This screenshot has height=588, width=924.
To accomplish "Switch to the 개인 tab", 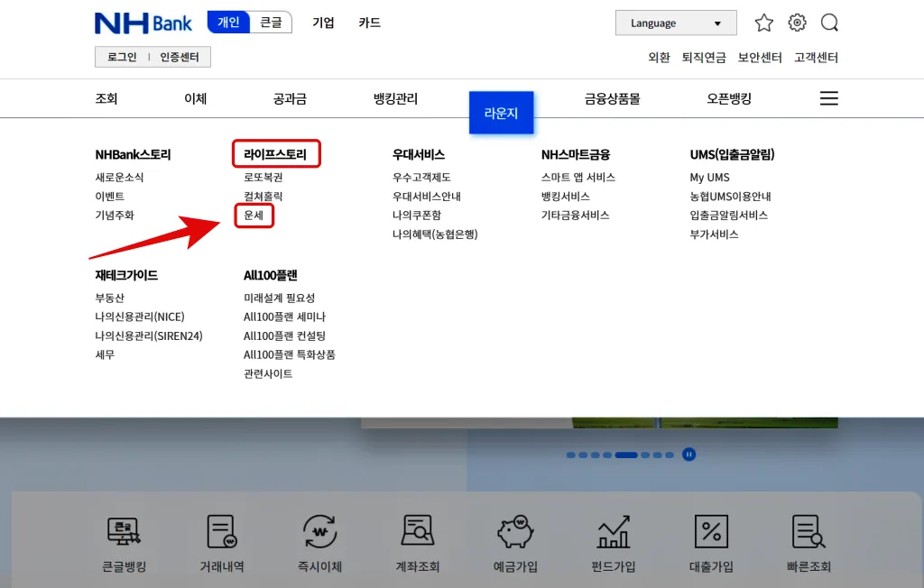I will 228,22.
